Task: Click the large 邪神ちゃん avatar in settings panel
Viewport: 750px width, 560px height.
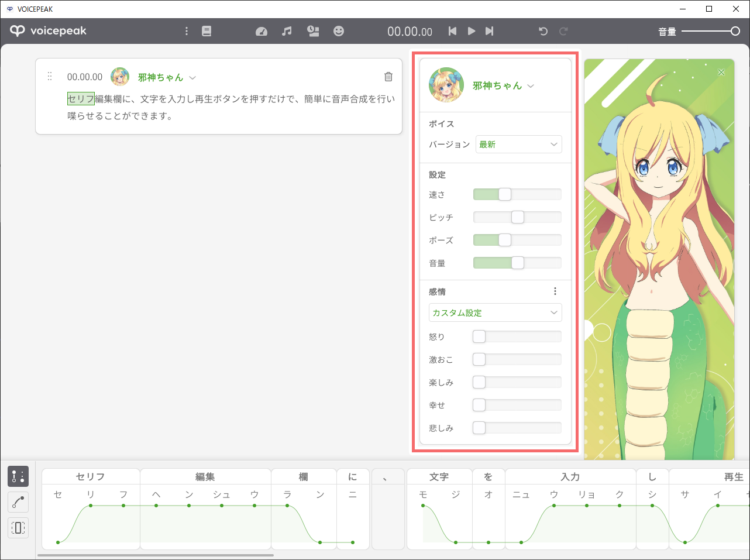Action: tap(446, 85)
